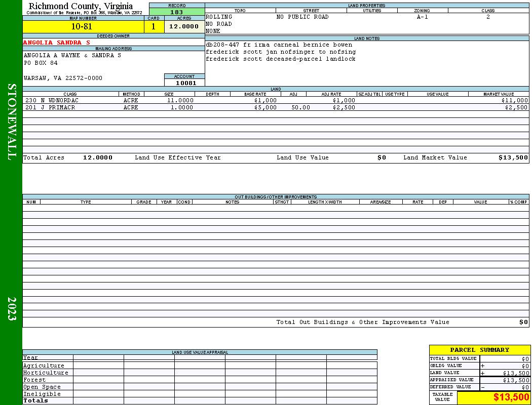Select size 11.0000 in land table

click(x=180, y=100)
